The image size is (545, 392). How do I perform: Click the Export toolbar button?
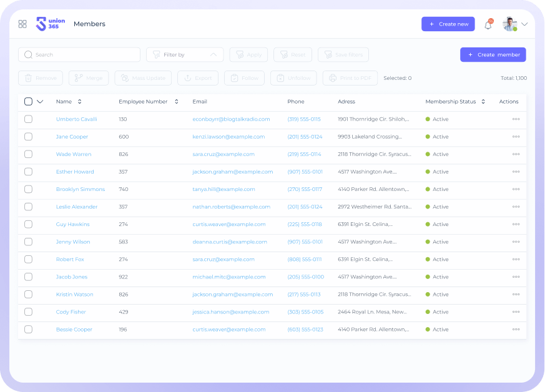(198, 78)
